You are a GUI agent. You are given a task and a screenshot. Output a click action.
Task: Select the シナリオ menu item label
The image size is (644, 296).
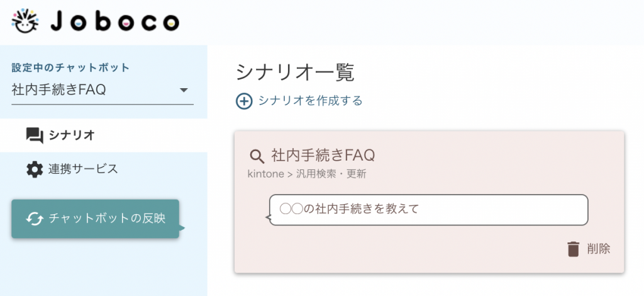(72, 135)
